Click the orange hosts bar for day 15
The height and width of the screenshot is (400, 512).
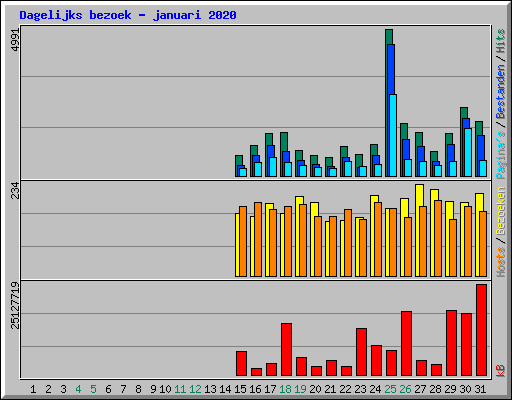[x=243, y=241]
